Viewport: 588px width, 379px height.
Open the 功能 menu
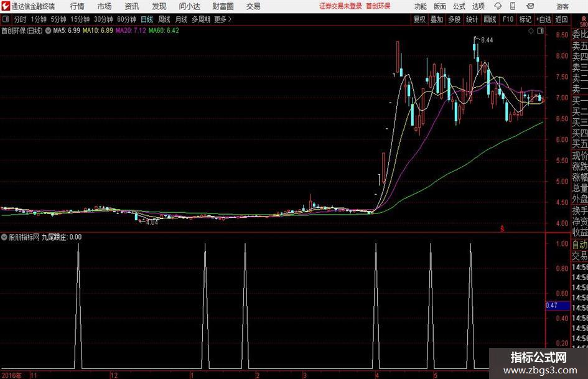[421, 6]
